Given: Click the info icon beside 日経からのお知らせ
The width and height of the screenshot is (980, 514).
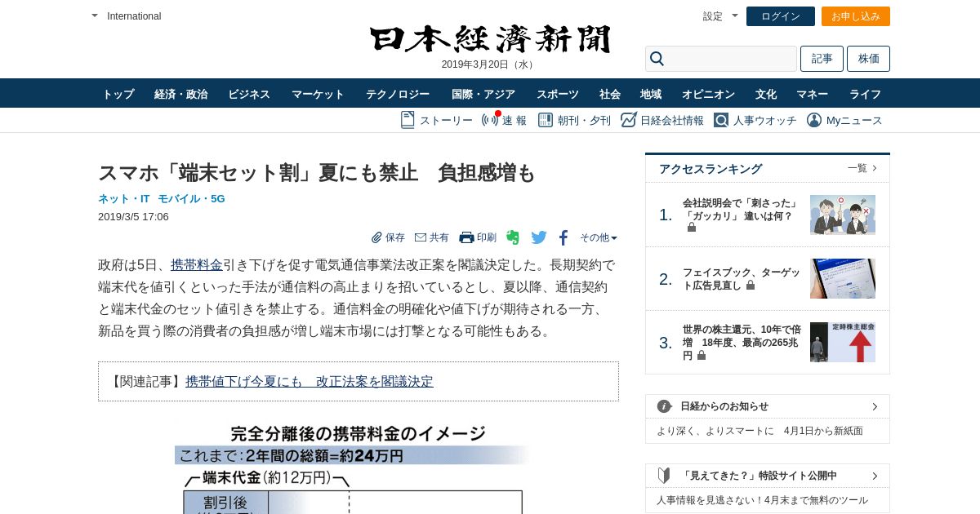Looking at the screenshot, I should pos(664,406).
